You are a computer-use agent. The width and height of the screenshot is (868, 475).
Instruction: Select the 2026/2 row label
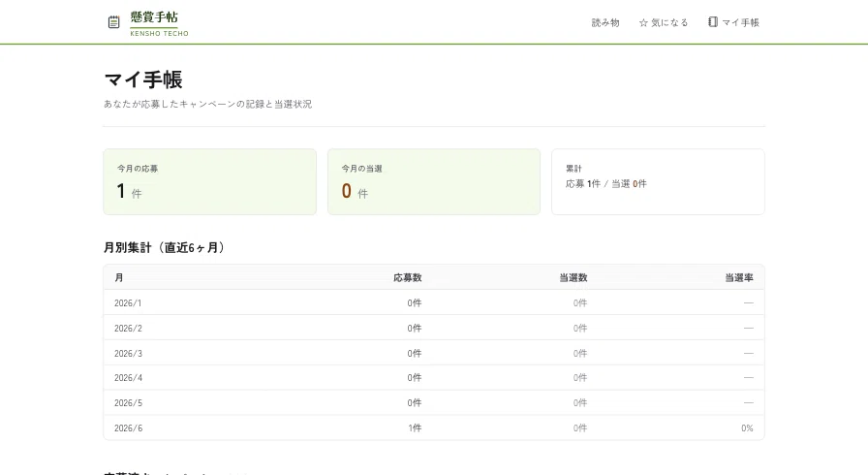click(128, 329)
